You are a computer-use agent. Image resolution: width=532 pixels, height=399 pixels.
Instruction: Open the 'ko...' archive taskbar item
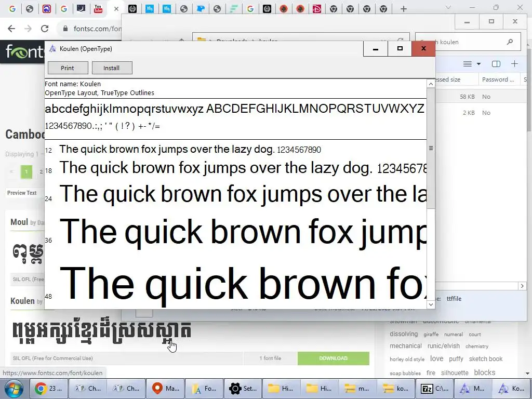tap(396, 389)
